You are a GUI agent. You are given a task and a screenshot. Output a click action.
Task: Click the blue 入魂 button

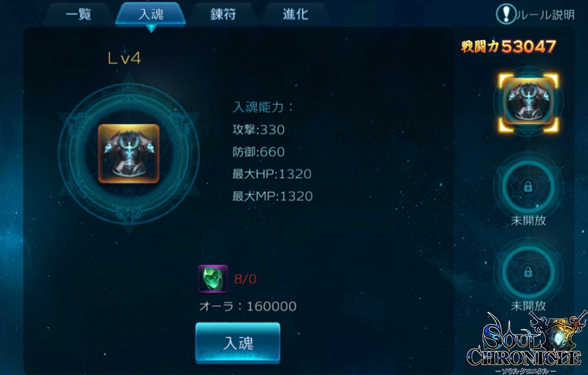(x=238, y=343)
